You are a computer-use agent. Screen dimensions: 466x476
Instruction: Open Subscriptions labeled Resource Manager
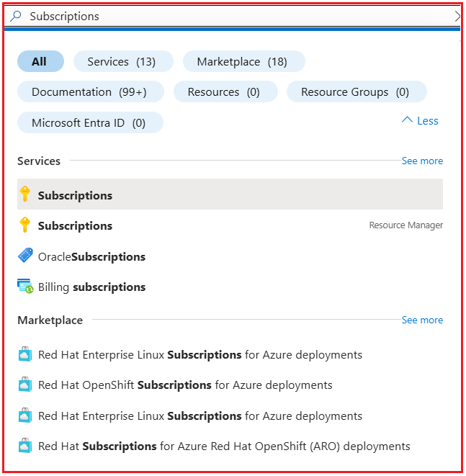pyautogui.click(x=230, y=225)
